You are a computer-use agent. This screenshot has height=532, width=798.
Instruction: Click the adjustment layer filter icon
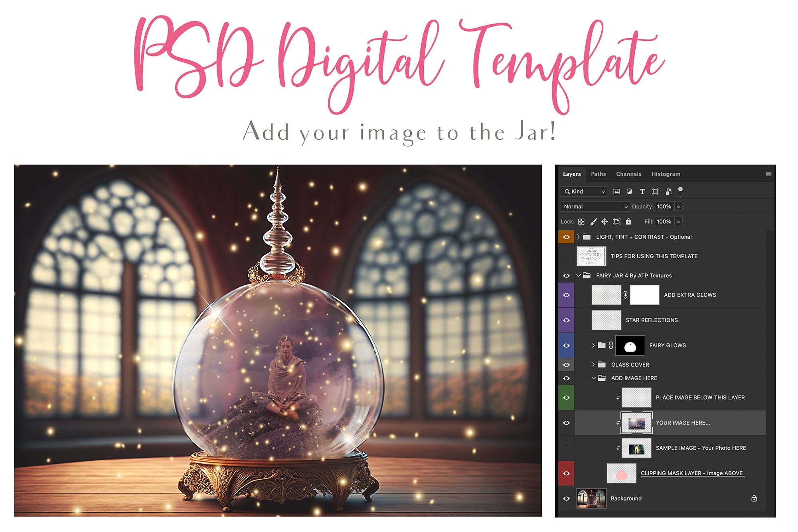pos(629,192)
